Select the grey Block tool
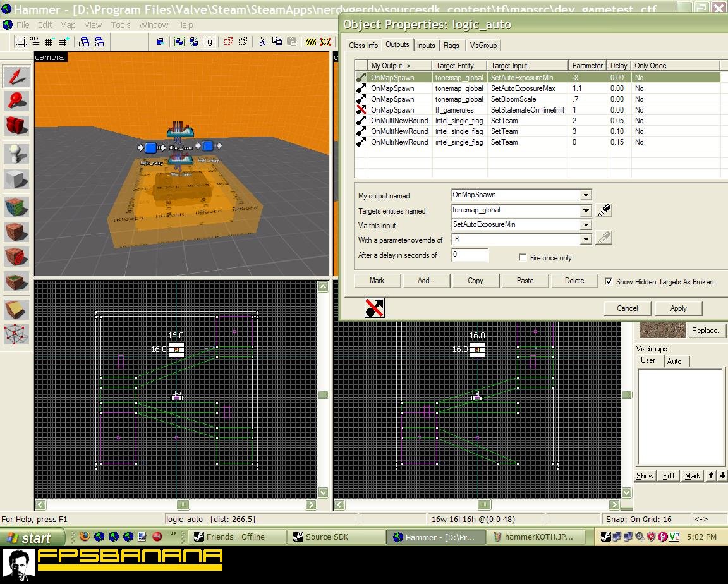Viewport: 728px width, 584px height. click(x=16, y=178)
